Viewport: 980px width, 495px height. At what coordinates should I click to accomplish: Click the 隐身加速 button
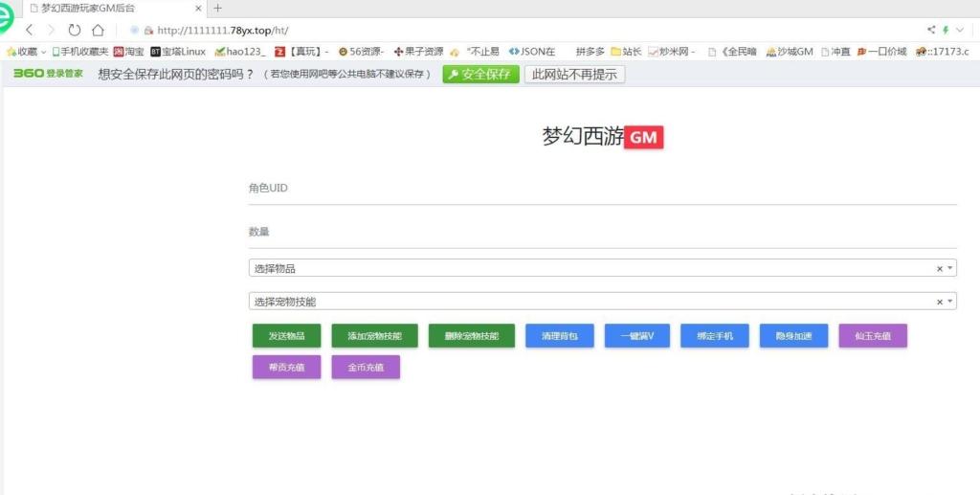[793, 336]
